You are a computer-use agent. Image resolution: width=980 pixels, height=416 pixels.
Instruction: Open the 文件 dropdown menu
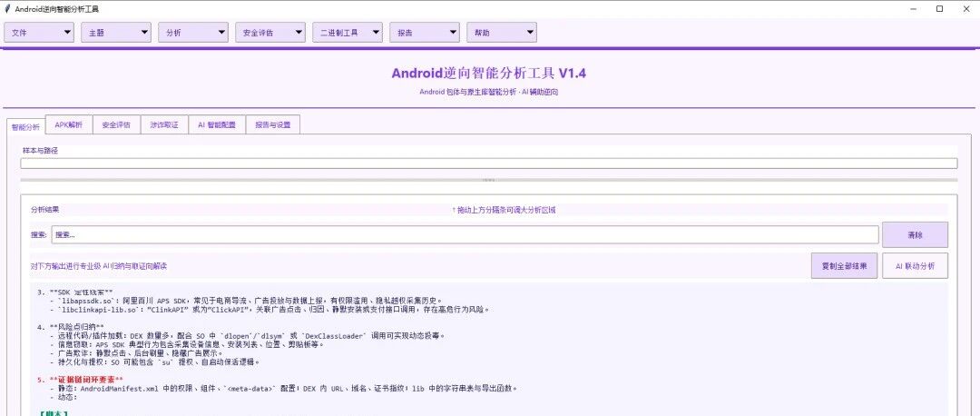pos(39,33)
